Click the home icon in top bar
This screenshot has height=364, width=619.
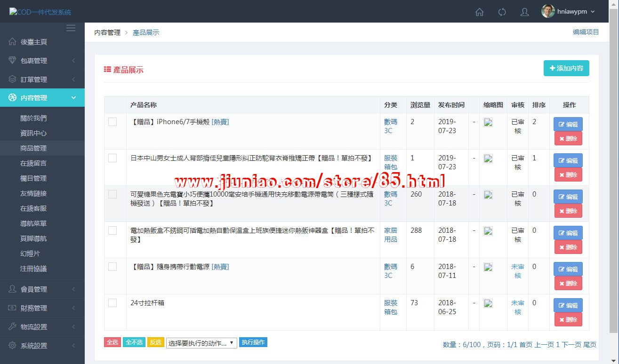(x=479, y=12)
